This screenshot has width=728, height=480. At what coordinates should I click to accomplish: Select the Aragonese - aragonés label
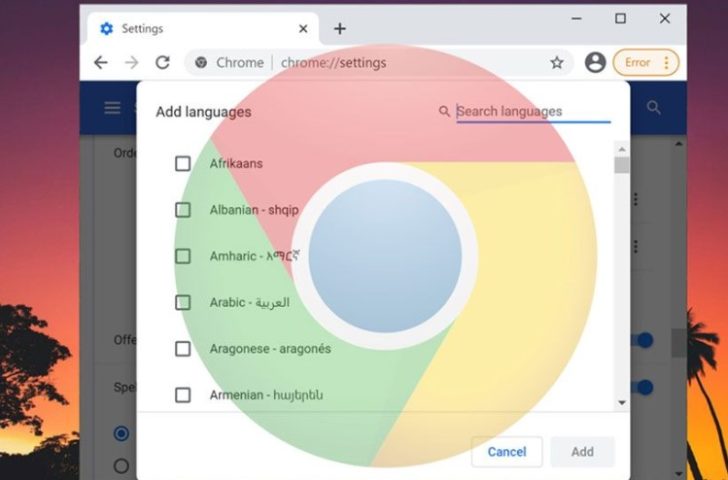(270, 349)
